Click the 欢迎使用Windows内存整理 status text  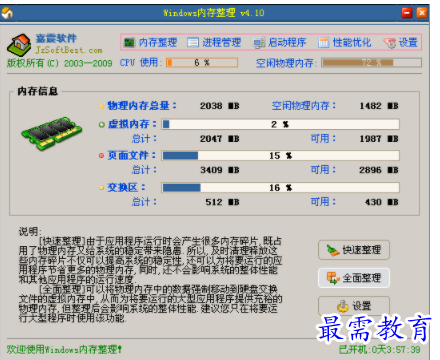click(x=64, y=349)
